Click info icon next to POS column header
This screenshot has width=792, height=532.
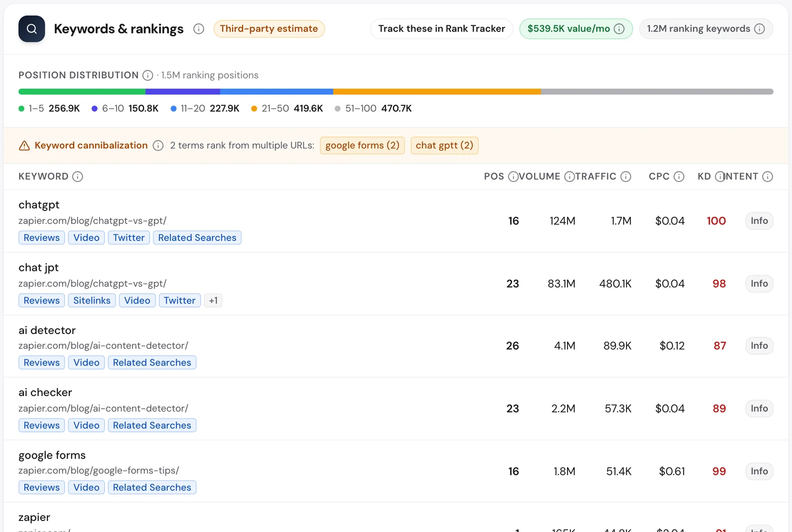pyautogui.click(x=513, y=177)
